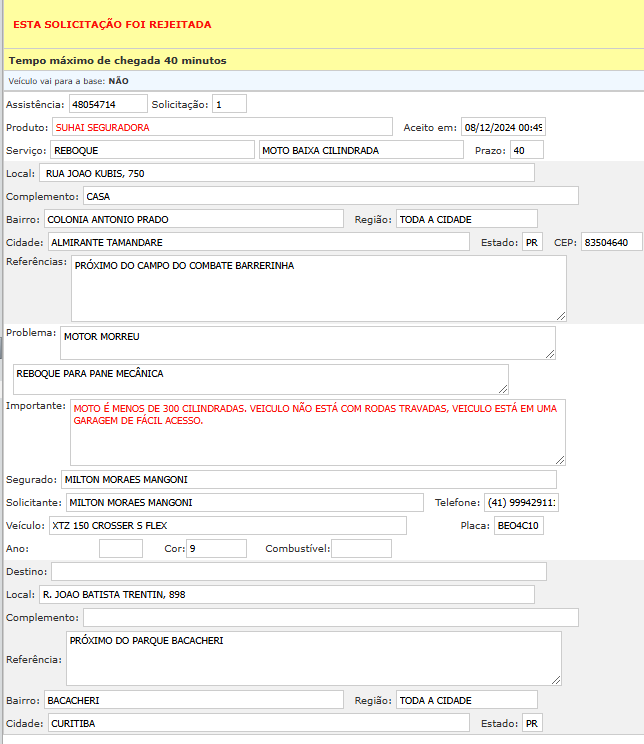The image size is (644, 744).
Task: Click the CEP field
Action: pos(611,242)
